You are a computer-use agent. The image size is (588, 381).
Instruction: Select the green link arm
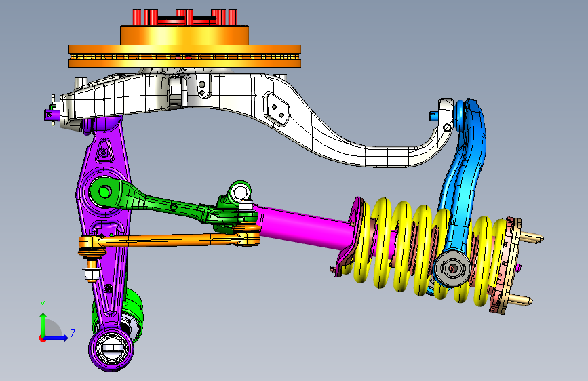(172, 204)
